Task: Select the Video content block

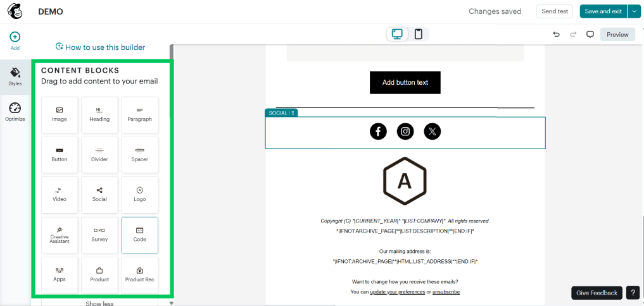Action: (60, 195)
